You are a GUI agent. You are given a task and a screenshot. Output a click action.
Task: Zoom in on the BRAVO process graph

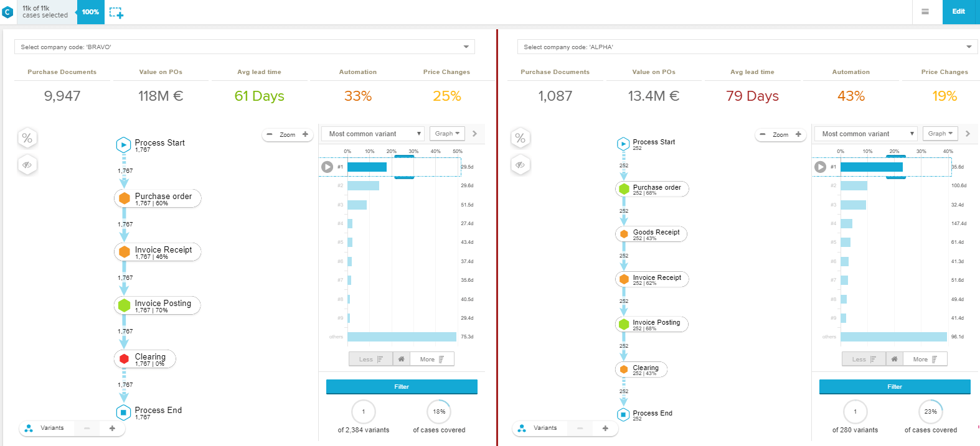(x=305, y=134)
